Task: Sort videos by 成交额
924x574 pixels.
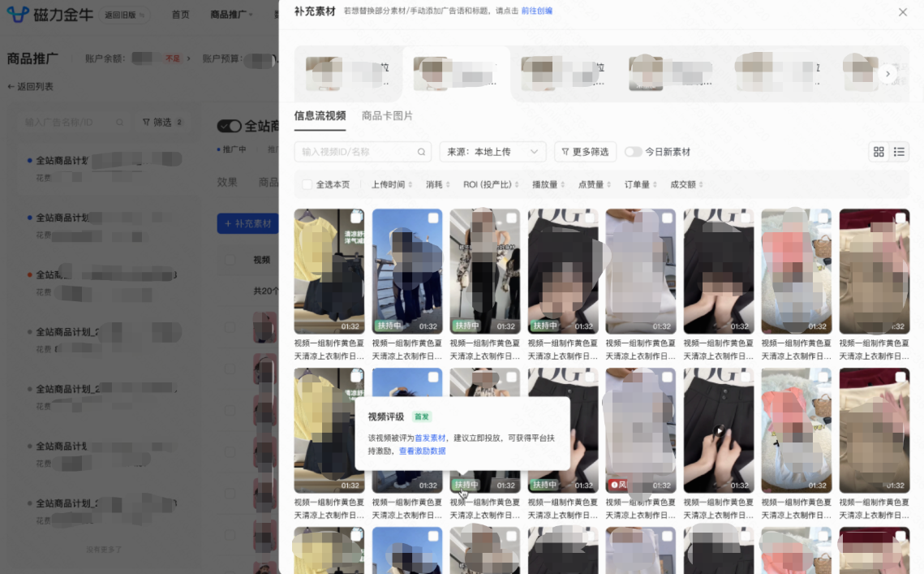Action: [686, 184]
